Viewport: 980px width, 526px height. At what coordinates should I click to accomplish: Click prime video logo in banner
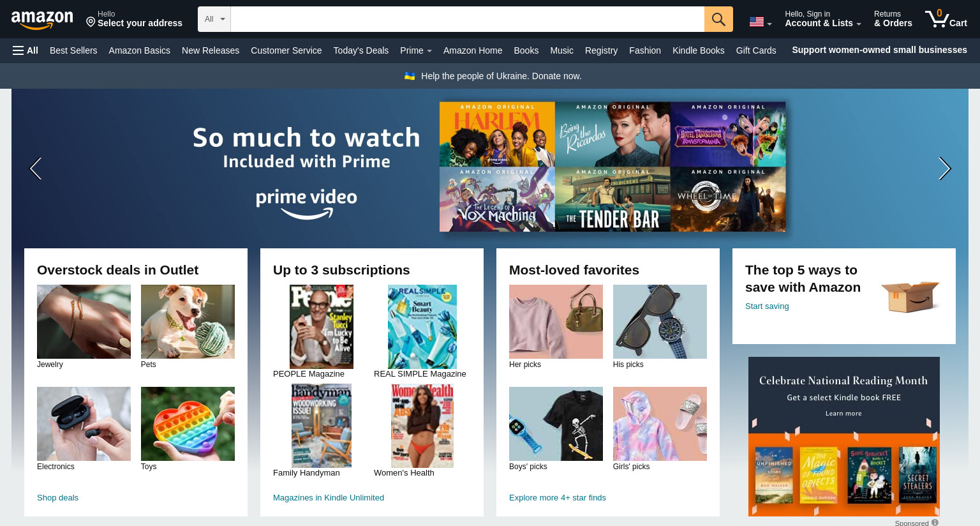(307, 204)
